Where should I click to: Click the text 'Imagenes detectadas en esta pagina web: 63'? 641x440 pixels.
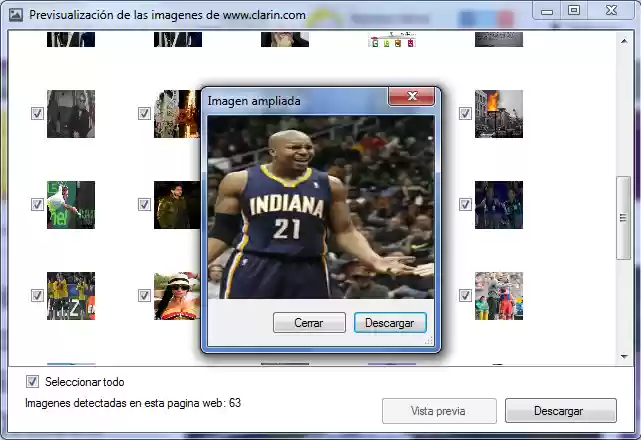coord(133,403)
